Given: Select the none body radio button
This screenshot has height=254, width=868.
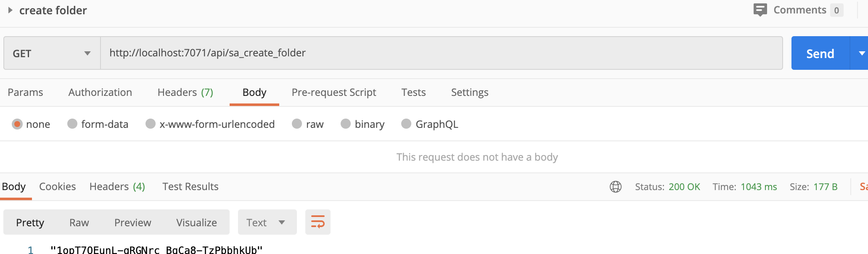Looking at the screenshot, I should (x=17, y=124).
